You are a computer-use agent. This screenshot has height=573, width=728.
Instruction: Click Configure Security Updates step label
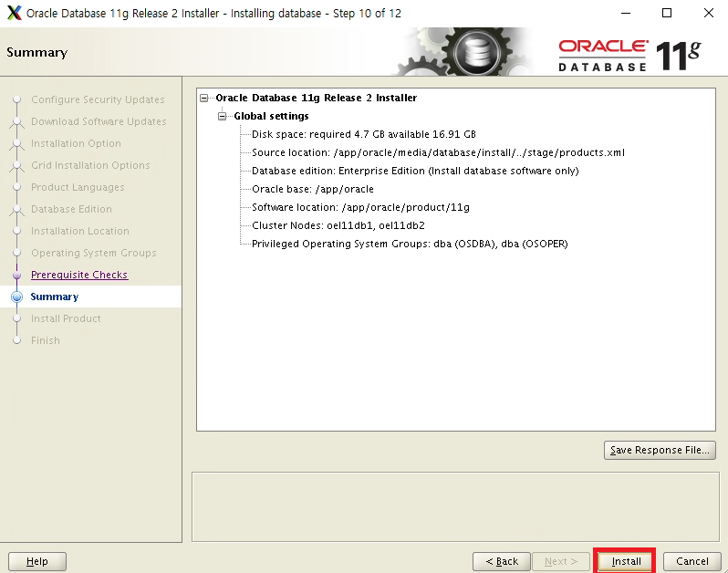pyautogui.click(x=98, y=99)
